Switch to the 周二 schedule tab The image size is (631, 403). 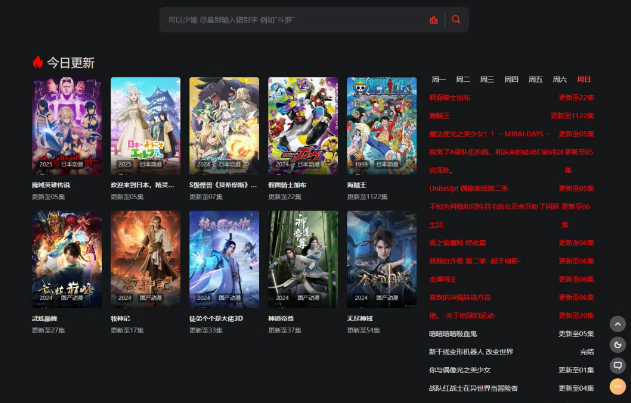[x=463, y=79]
